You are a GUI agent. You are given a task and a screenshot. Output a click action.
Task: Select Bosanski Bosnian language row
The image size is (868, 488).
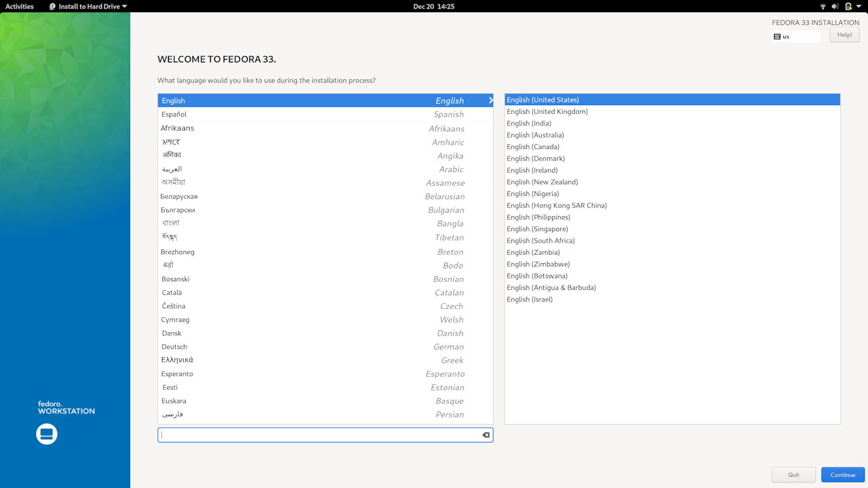325,279
